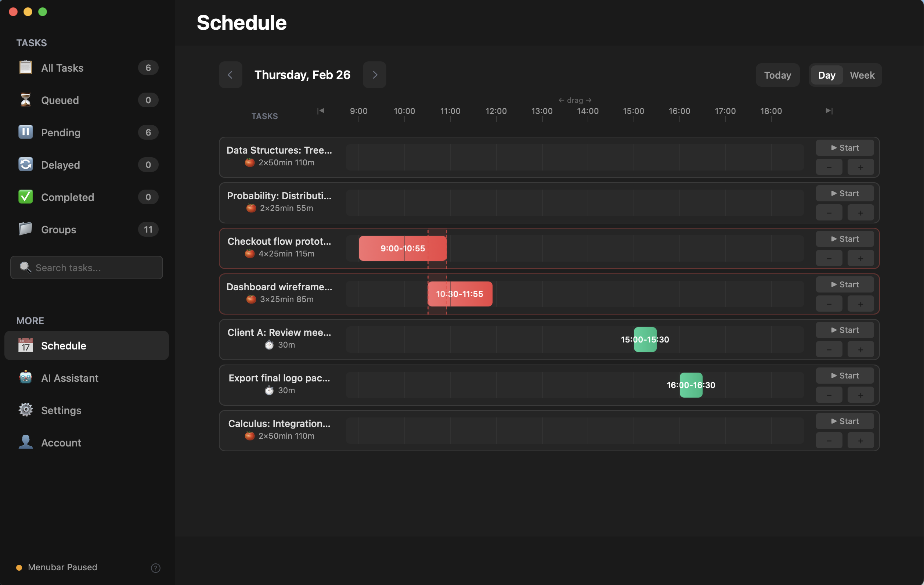Click the Today button
This screenshot has width=924, height=585.
[x=777, y=75]
